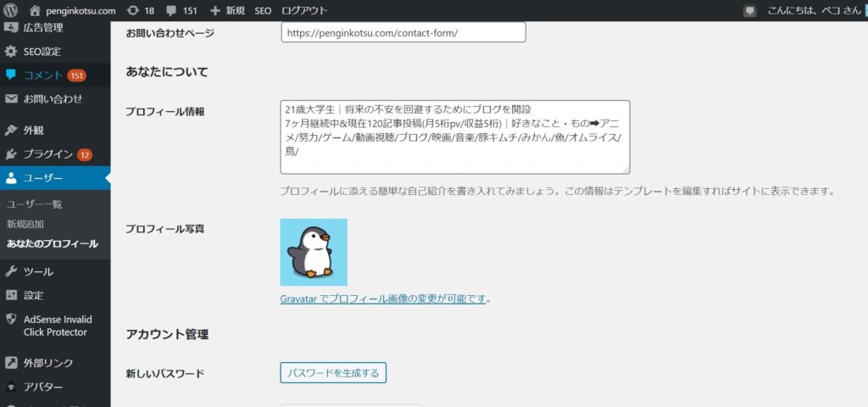Click the 12 badge beside プラグイン
The width and height of the screenshot is (868, 407).
click(x=84, y=155)
